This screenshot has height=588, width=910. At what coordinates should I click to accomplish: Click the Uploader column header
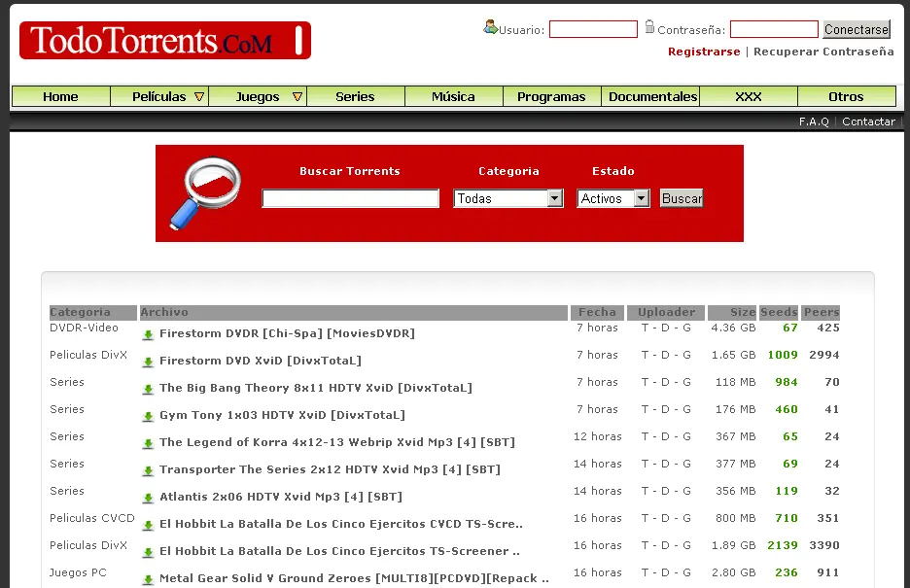(666, 313)
